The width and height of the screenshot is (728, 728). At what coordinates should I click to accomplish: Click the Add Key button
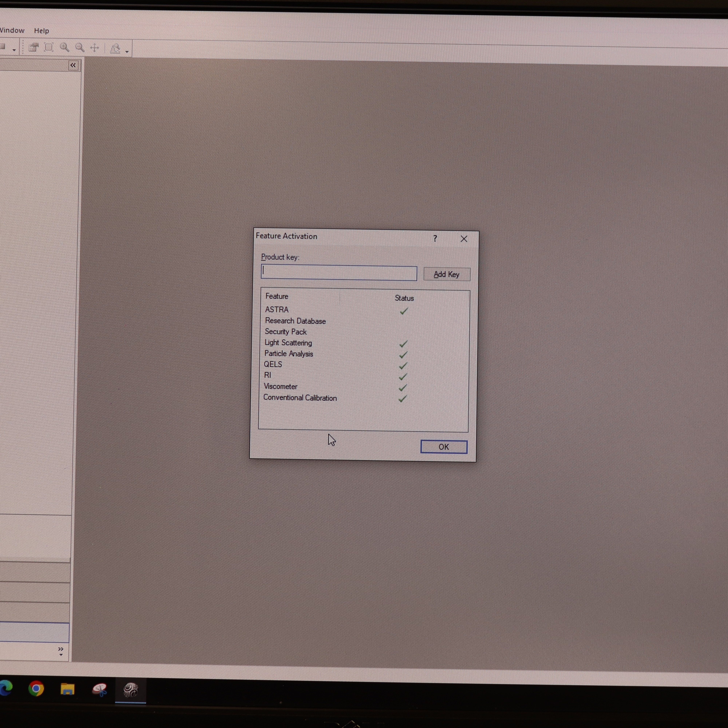(446, 274)
